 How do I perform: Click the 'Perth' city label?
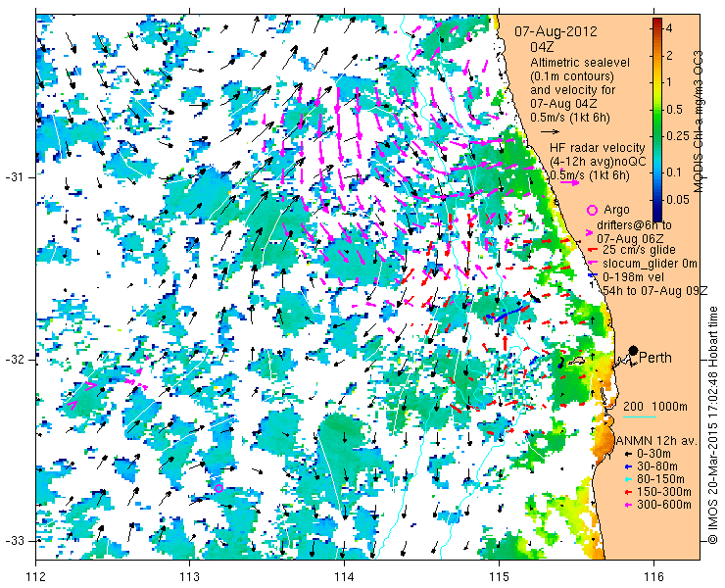click(655, 358)
